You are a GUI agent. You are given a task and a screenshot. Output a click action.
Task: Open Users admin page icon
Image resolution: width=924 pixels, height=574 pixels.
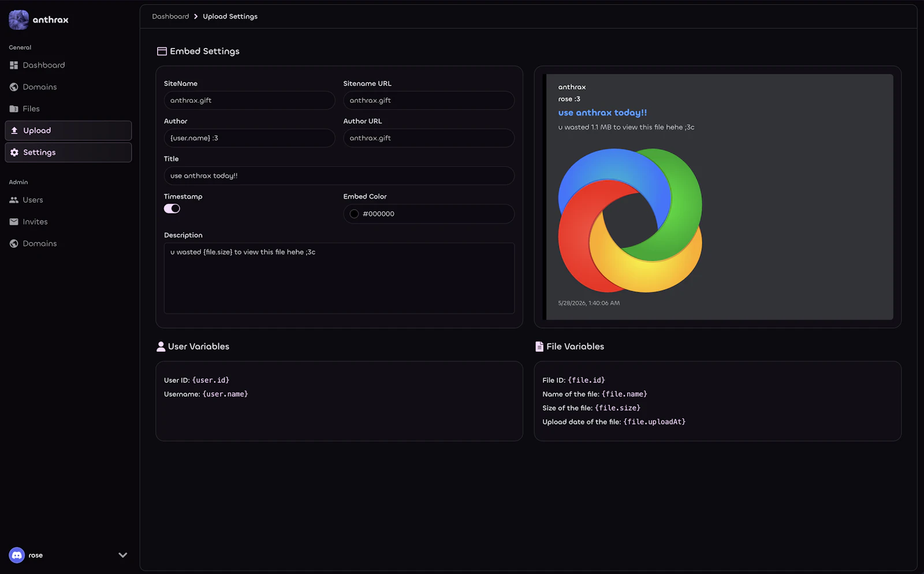click(14, 200)
